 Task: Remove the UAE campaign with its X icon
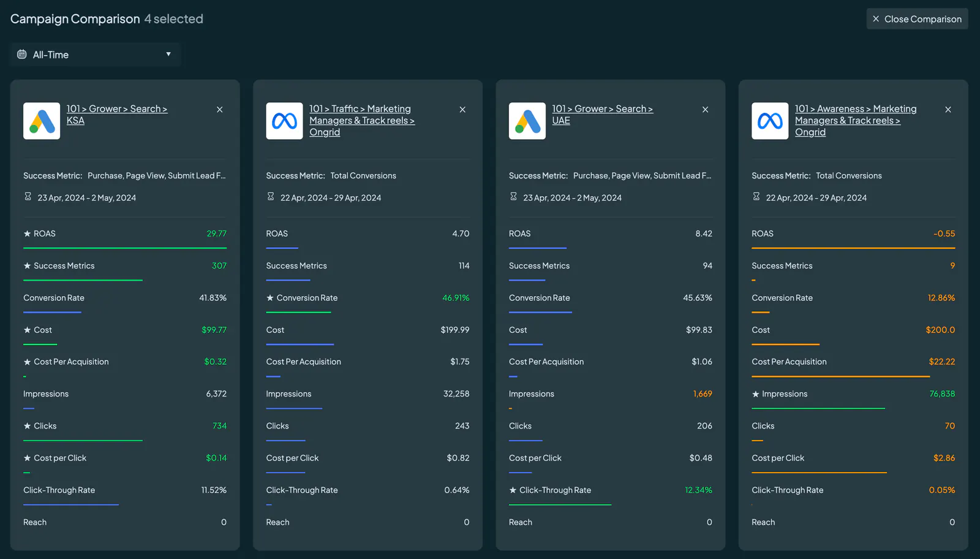point(706,110)
